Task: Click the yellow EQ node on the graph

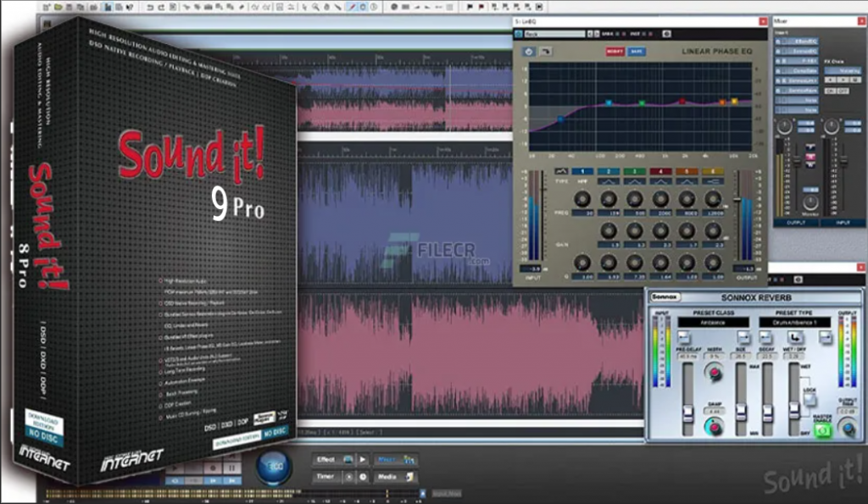Action: click(734, 101)
